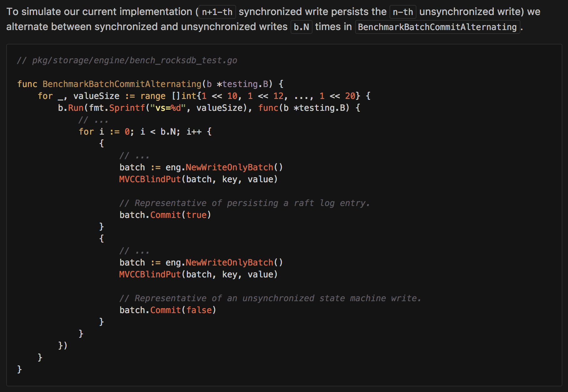Click 'batch.Commit(false)' call
This screenshot has height=392, width=568.
[x=168, y=310]
